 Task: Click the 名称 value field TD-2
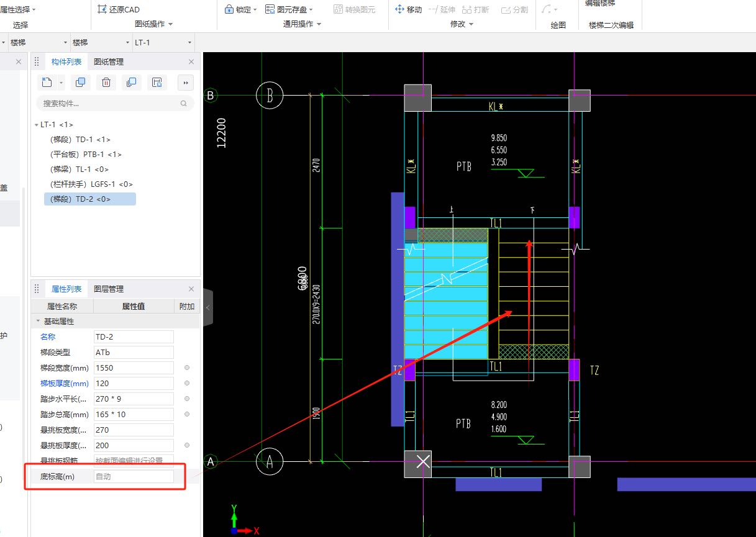click(134, 336)
